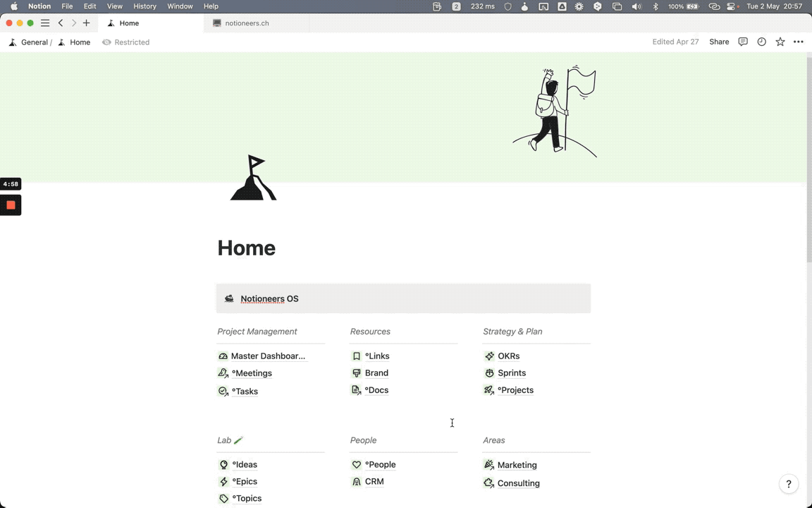The width and height of the screenshot is (812, 508).
Task: Click the Share button
Action: tap(719, 42)
